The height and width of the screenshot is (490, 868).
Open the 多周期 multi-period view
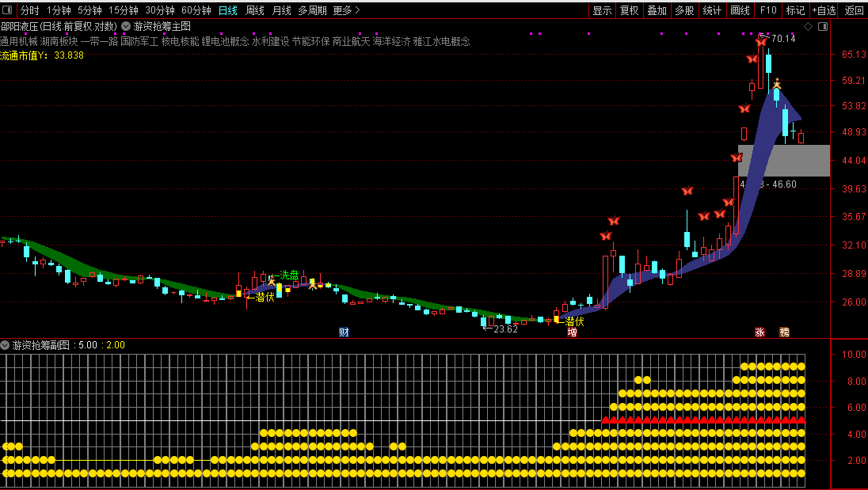point(312,10)
